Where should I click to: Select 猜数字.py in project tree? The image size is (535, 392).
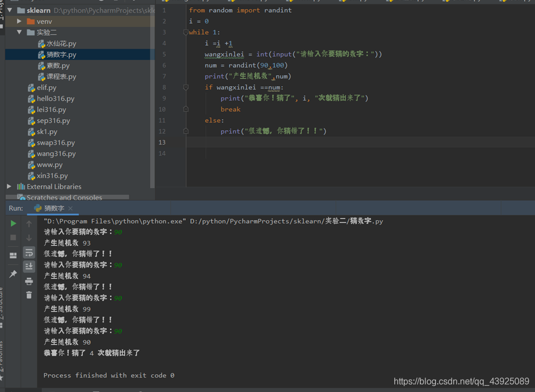coord(61,54)
